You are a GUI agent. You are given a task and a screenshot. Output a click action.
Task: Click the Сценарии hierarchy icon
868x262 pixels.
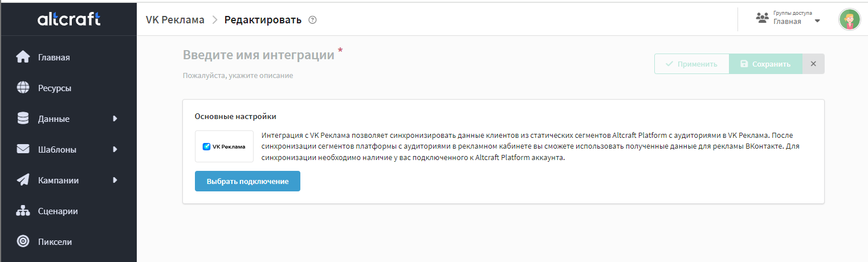(23, 211)
